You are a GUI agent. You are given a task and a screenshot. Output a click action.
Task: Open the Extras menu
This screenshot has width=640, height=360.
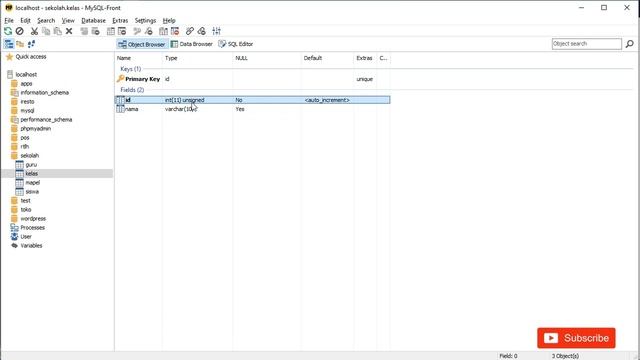(120, 20)
